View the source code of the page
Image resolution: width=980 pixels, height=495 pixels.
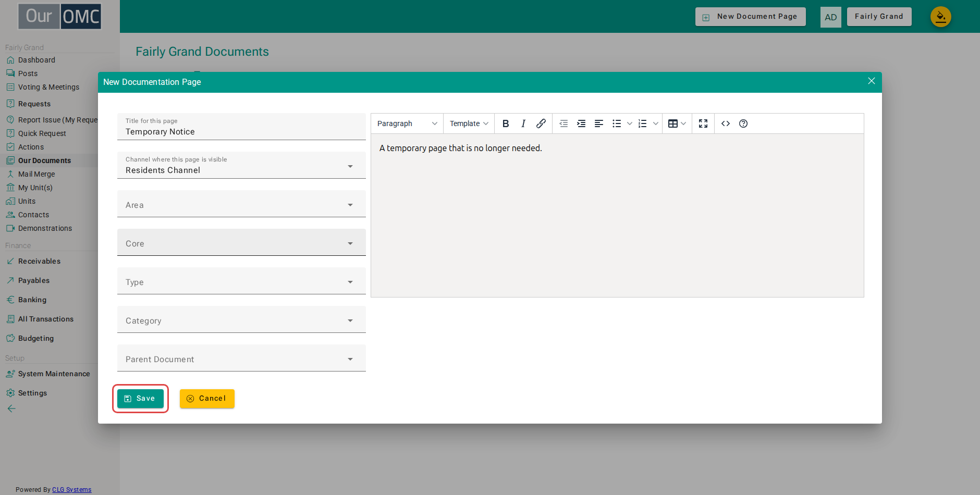pos(726,123)
